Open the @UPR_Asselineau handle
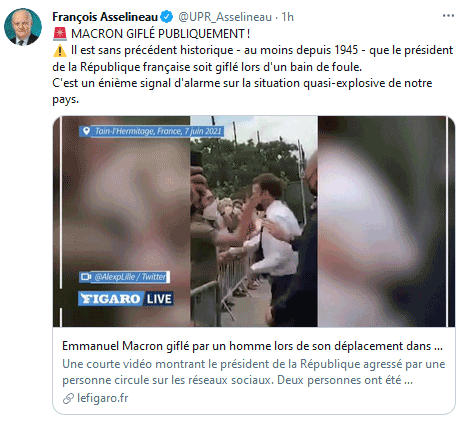This screenshot has height=423, width=465. [x=225, y=17]
